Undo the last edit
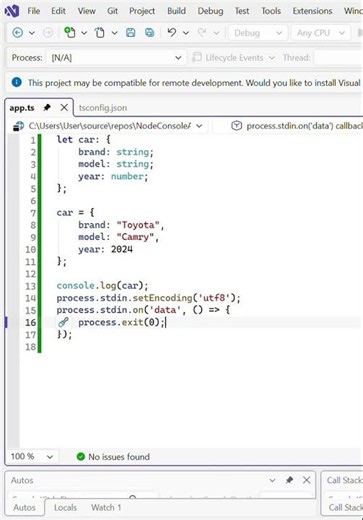The width and height of the screenshot is (363, 520). [x=172, y=33]
